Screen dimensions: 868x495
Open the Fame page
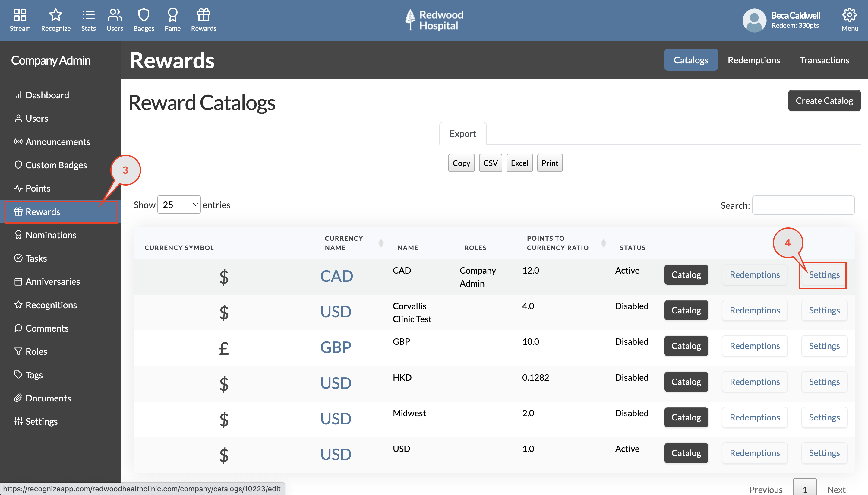pyautogui.click(x=172, y=20)
